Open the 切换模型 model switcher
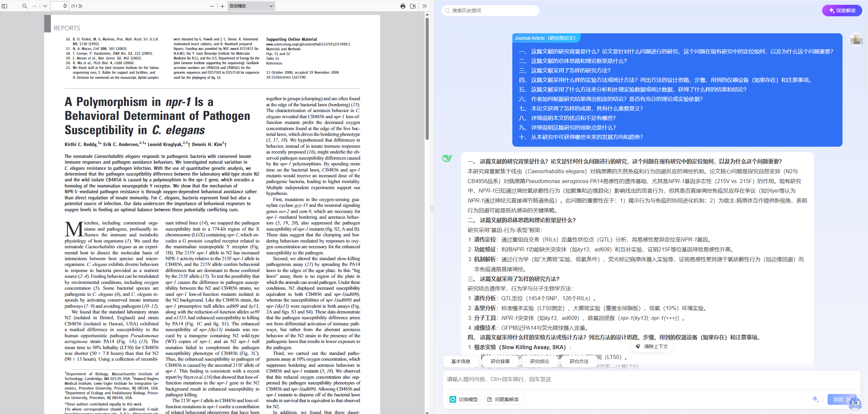Screen dimensions: 868x414 [x=464, y=399]
